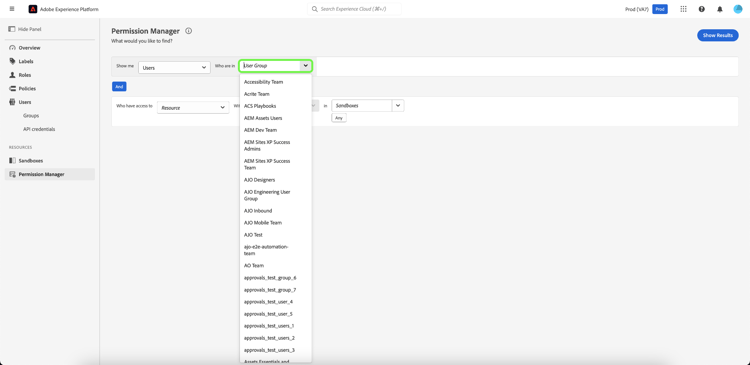Screen dimensions: 750x365
Task: Select AEM Dev Team option
Action: click(x=276, y=130)
